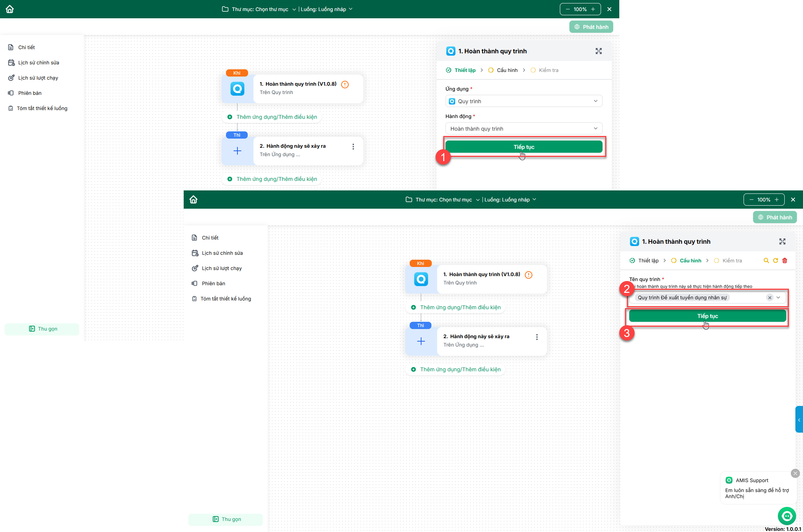Click the red trash delete icon
This screenshot has height=532, width=803.
pos(785,260)
